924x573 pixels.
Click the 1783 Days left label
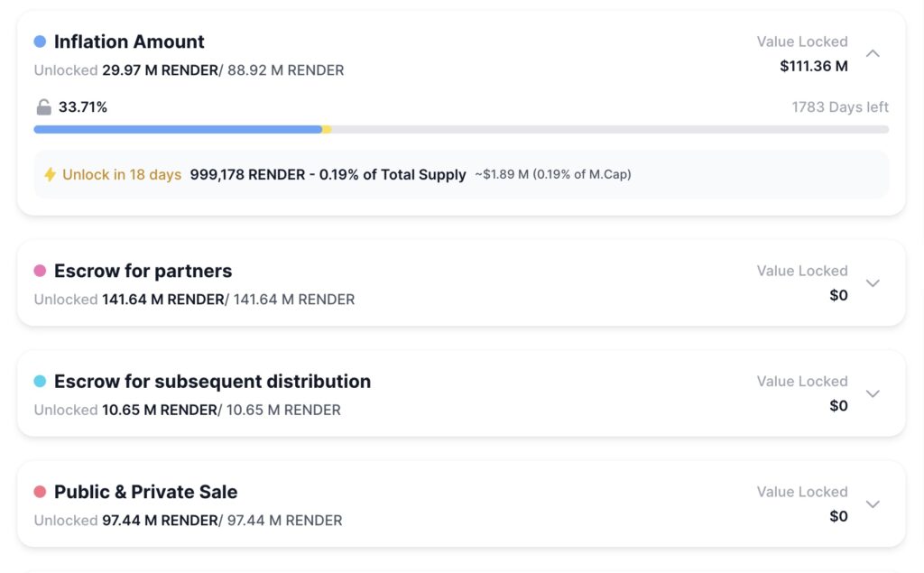839,107
